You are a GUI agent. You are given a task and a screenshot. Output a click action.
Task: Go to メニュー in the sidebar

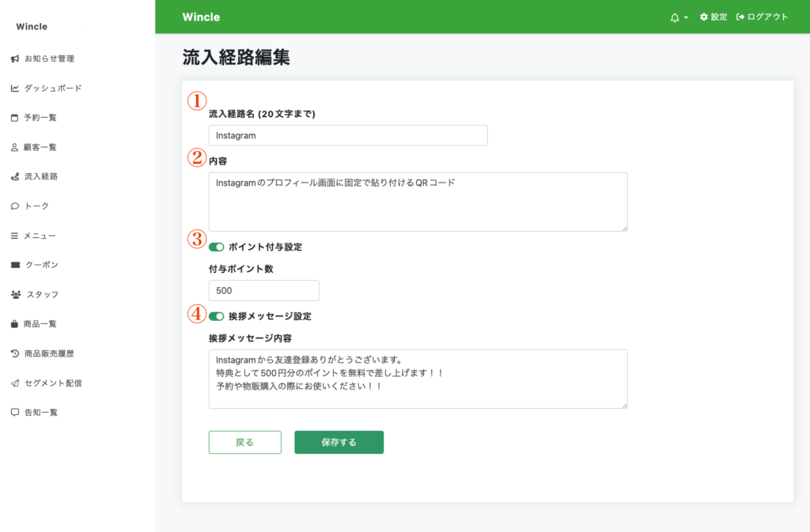coord(39,236)
